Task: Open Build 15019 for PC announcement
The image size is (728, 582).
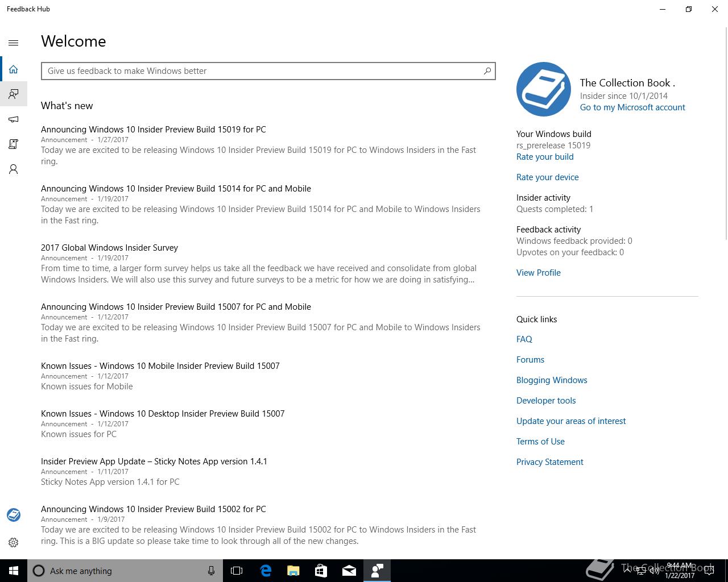Action: tap(154, 130)
